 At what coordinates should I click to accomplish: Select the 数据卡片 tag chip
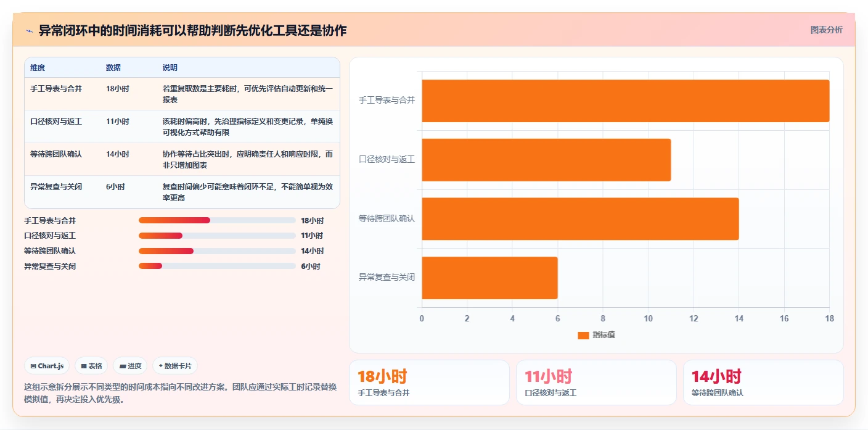point(175,366)
